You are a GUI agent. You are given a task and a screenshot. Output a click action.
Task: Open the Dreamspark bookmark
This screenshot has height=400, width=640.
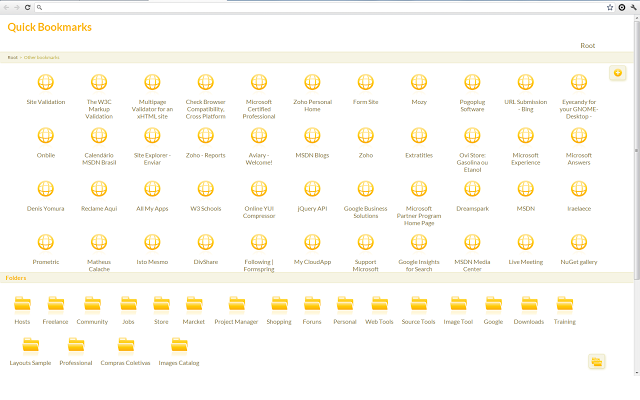coord(472,196)
